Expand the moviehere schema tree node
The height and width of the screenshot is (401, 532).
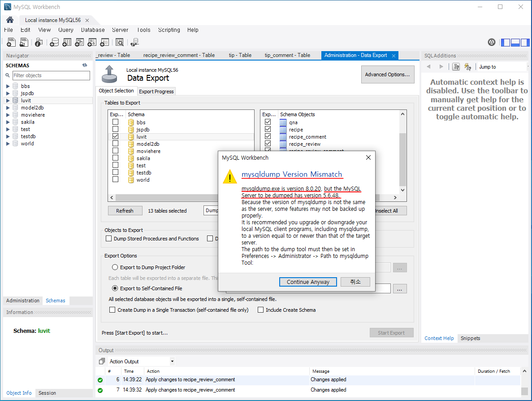[x=8, y=115]
